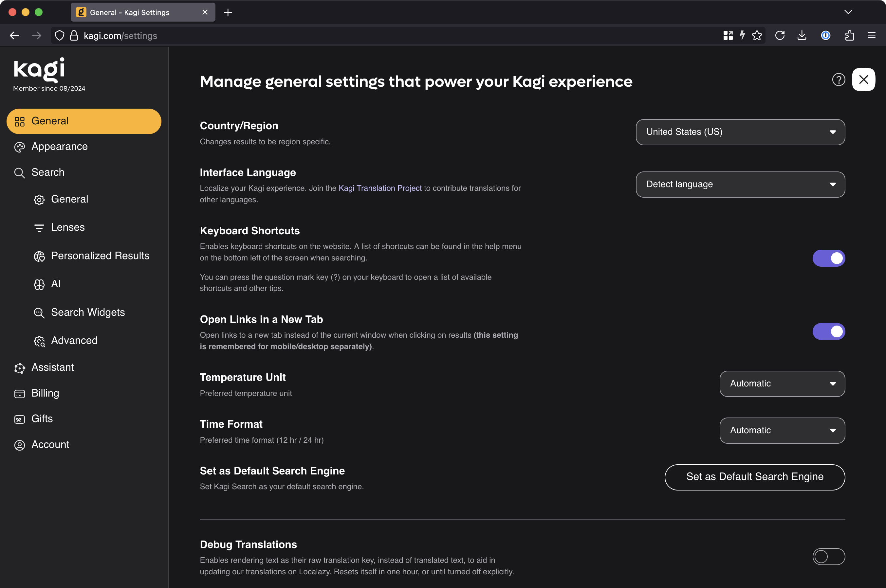Image resolution: width=886 pixels, height=588 pixels.
Task: Go to Appearance in the sidebar
Action: point(59,147)
